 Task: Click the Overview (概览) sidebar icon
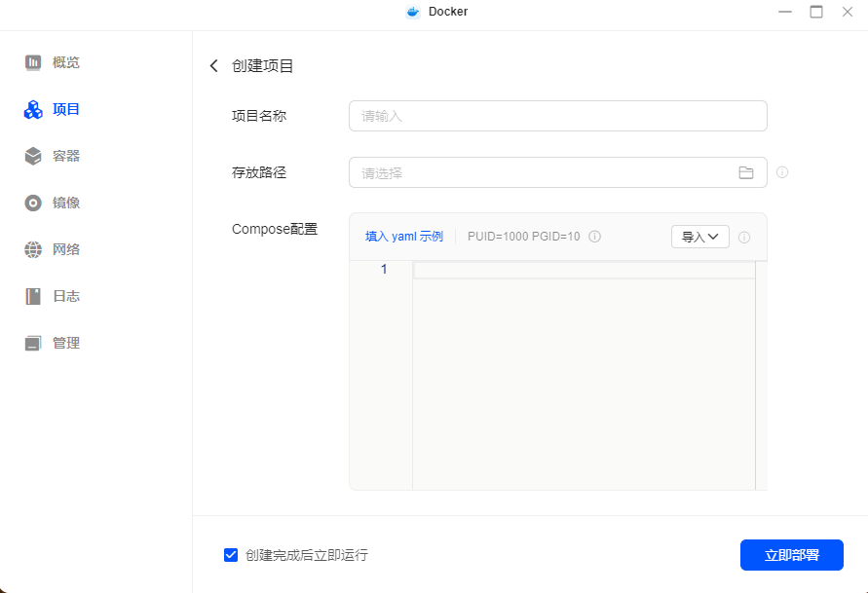pyautogui.click(x=33, y=62)
